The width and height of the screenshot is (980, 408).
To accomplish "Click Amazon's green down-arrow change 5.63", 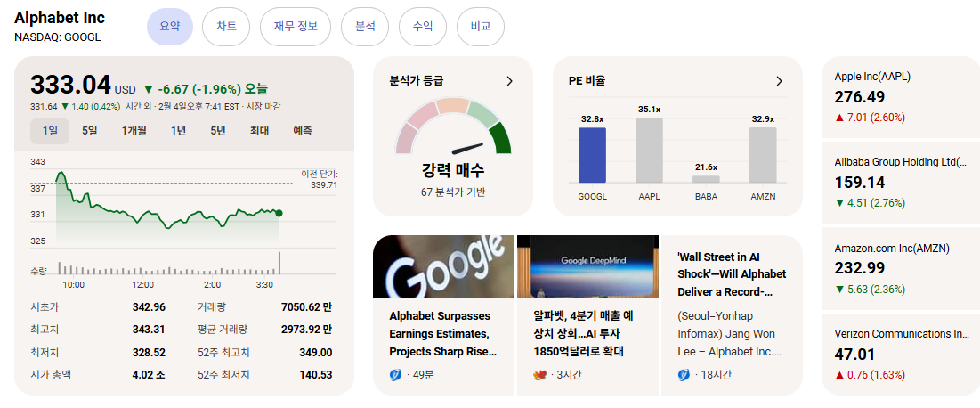I will [870, 290].
